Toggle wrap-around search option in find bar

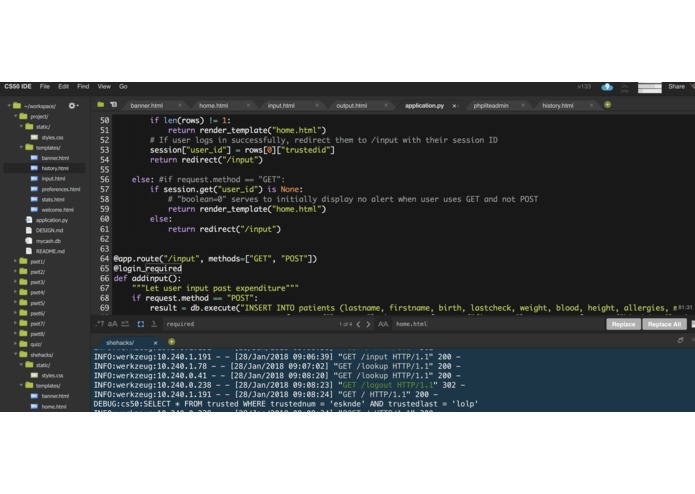(x=154, y=324)
